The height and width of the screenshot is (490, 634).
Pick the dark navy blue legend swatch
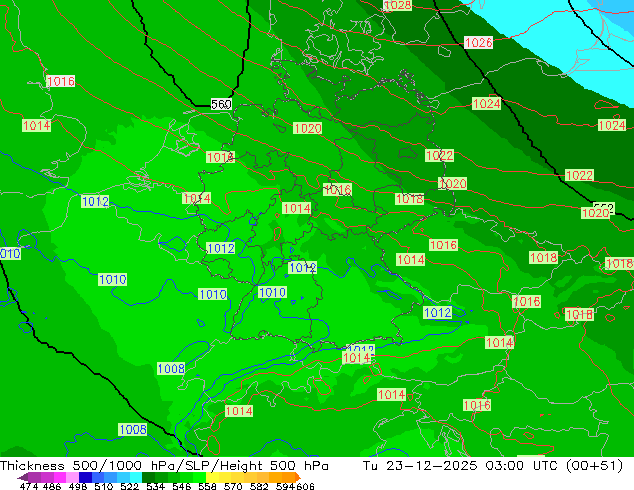click(85, 477)
